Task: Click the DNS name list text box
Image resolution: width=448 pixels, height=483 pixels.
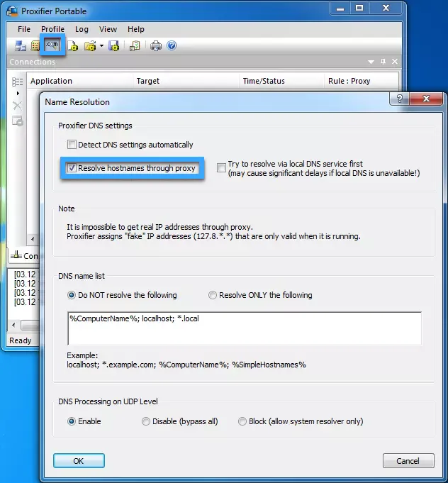Action: (245, 328)
